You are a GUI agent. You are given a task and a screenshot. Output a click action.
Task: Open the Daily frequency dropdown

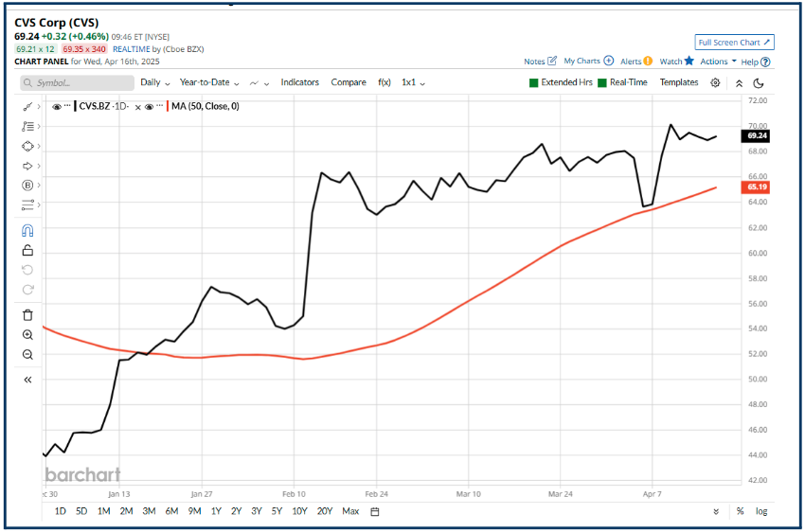coord(154,82)
